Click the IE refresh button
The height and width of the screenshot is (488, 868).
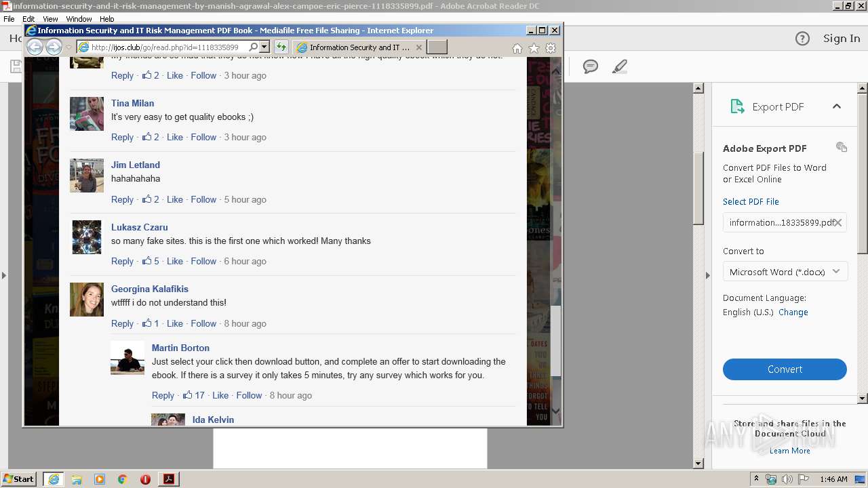(281, 47)
